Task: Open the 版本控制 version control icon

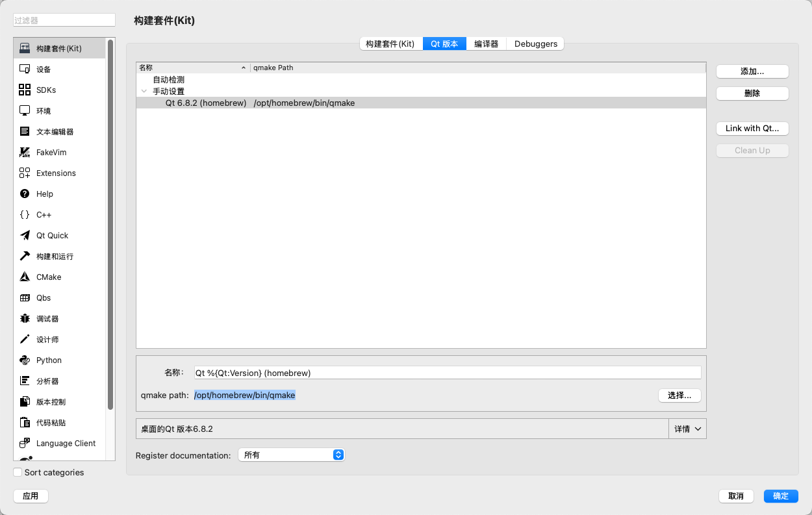Action: (25, 402)
